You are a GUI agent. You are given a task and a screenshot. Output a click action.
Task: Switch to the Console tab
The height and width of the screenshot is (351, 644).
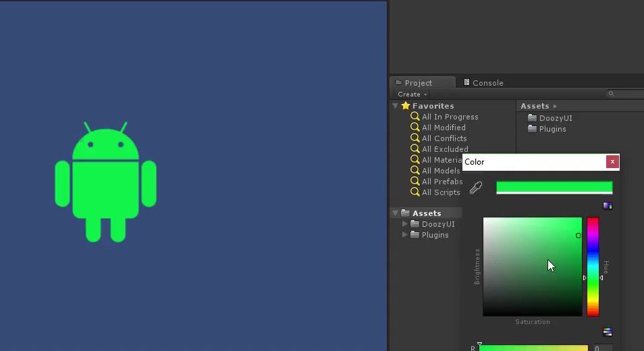click(x=483, y=82)
